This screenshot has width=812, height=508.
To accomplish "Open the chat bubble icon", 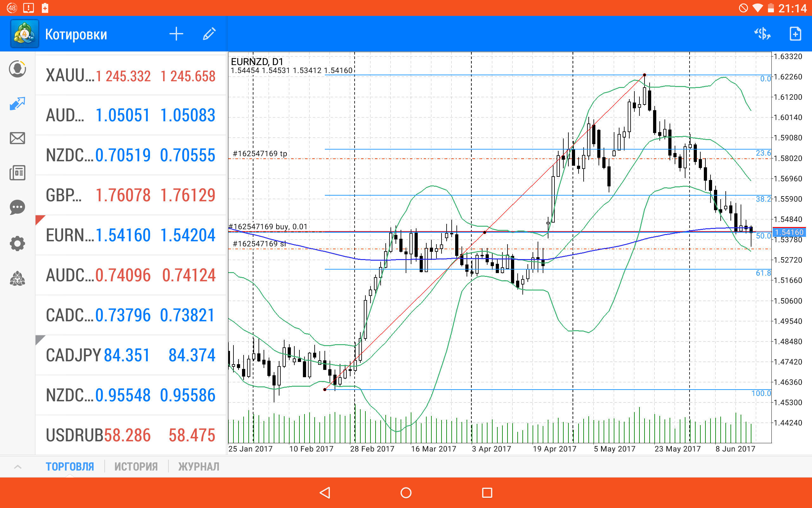I will pos(17,207).
